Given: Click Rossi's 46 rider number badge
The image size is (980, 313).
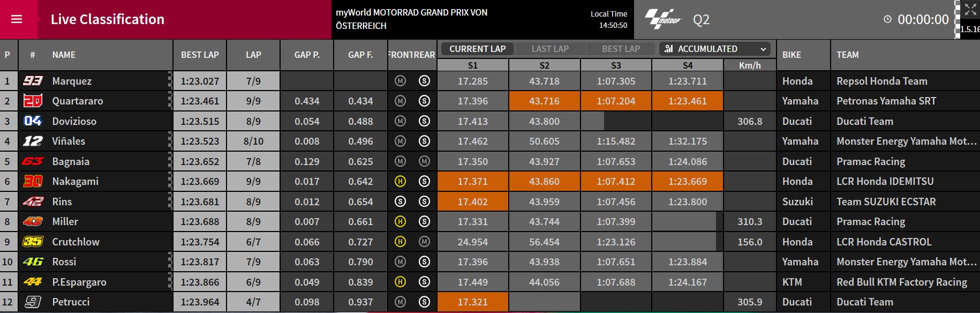Looking at the screenshot, I should (x=33, y=262).
